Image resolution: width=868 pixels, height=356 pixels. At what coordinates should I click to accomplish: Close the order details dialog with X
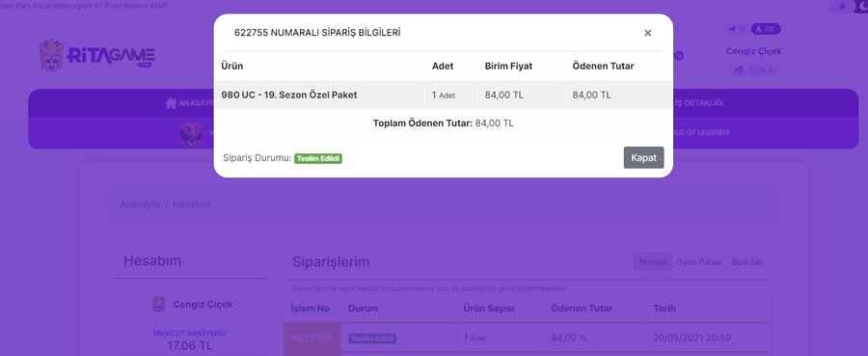point(648,33)
